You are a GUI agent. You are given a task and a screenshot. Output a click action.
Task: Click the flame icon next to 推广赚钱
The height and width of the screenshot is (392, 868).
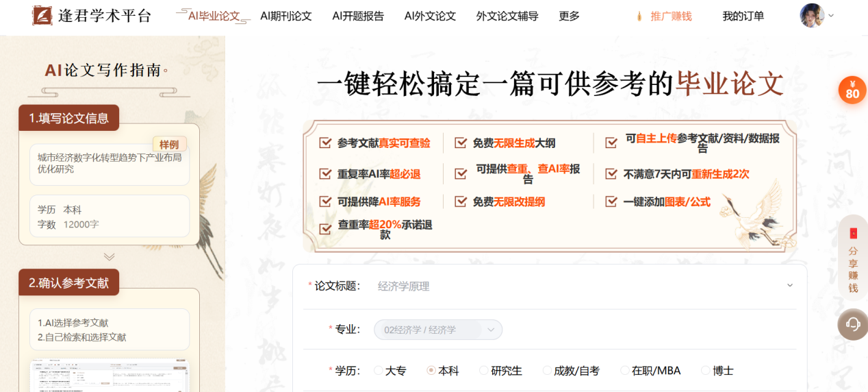click(640, 16)
